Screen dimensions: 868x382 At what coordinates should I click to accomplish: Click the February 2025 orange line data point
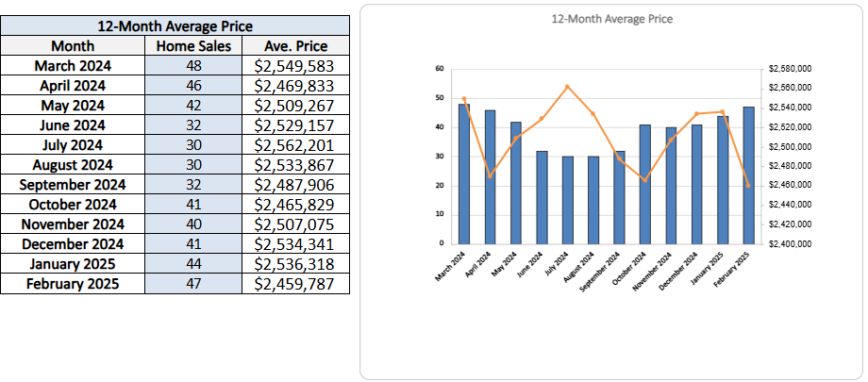[x=748, y=186]
